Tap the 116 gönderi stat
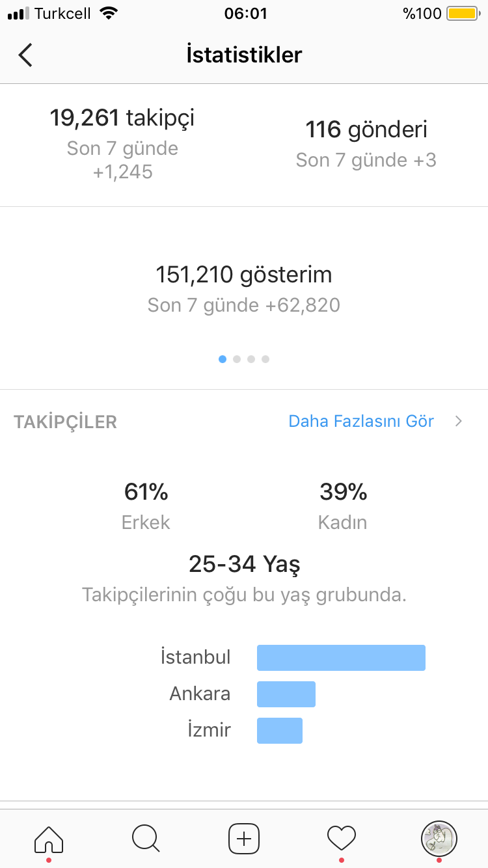 [x=366, y=144]
